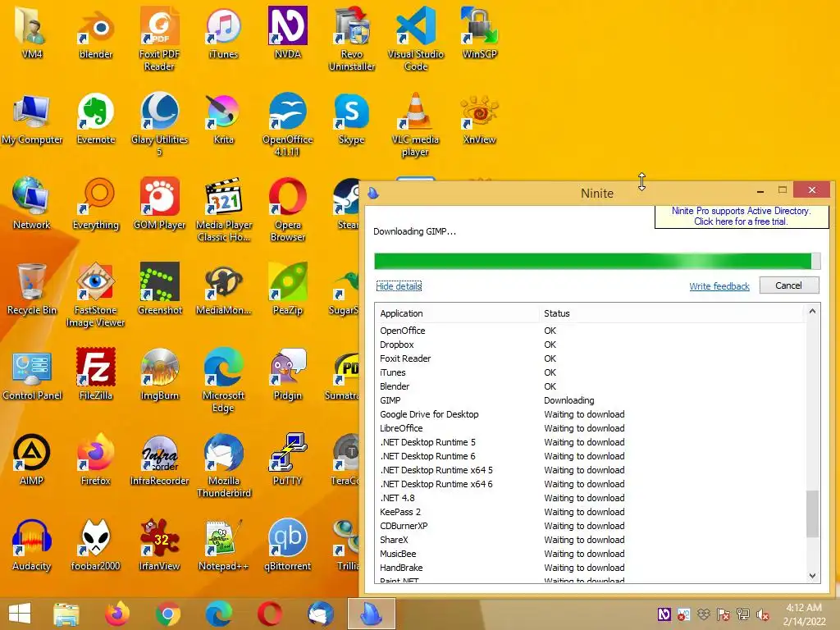This screenshot has width=840, height=630.
Task: Click the details list scrollbar up arrow
Action: click(x=812, y=311)
